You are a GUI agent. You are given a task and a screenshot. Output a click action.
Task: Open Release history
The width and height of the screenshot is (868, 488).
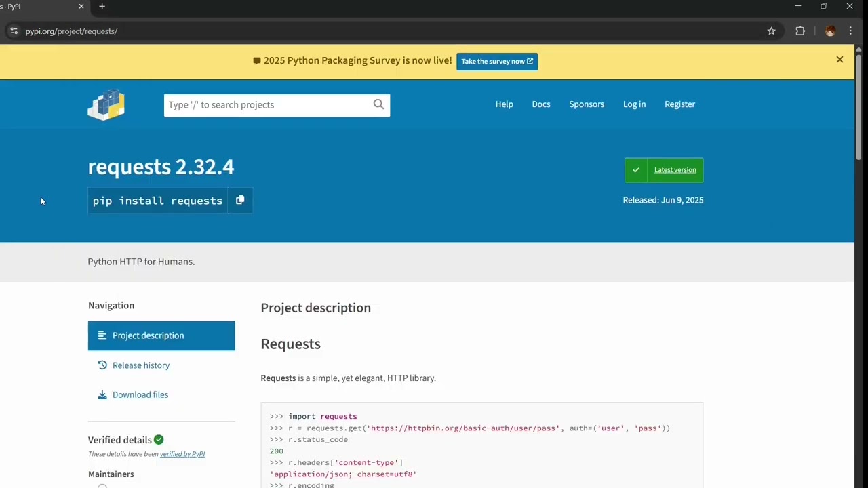(x=141, y=365)
